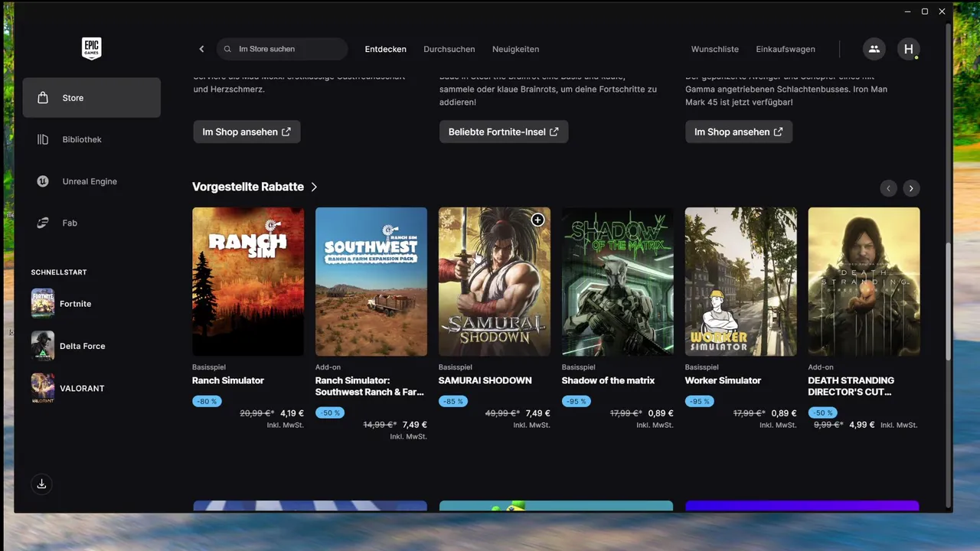
Task: Click the last Im Shop ansehen button
Action: [739, 132]
